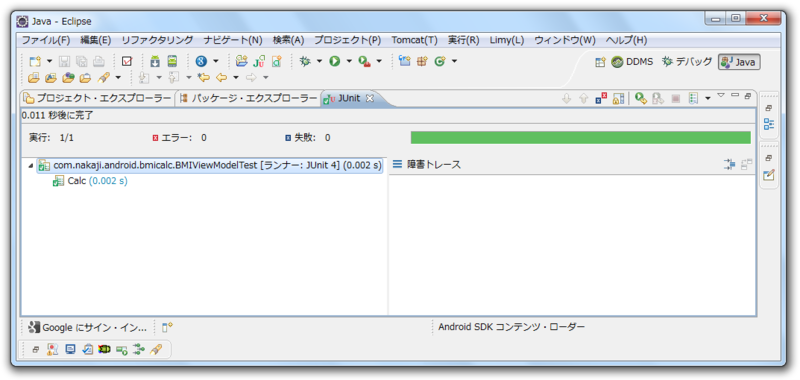Click the Console monitor icon in bottom trim
Viewport: 800px width, 380px height.
point(70,349)
